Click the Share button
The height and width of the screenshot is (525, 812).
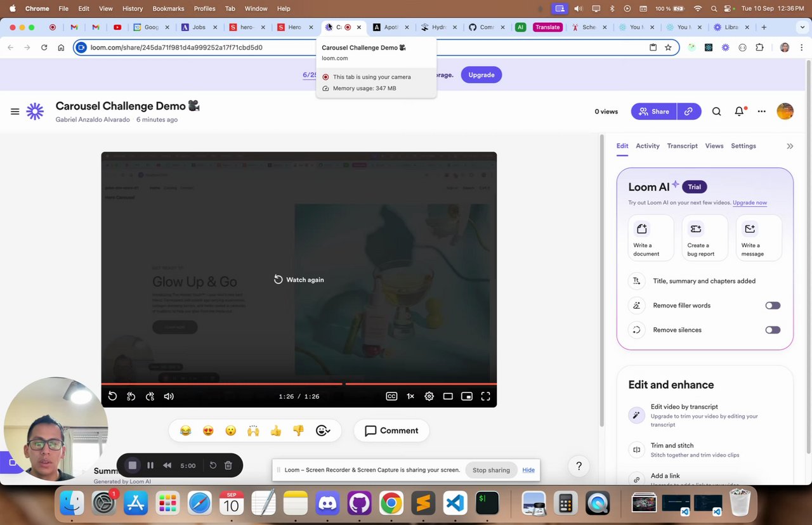[x=653, y=112]
